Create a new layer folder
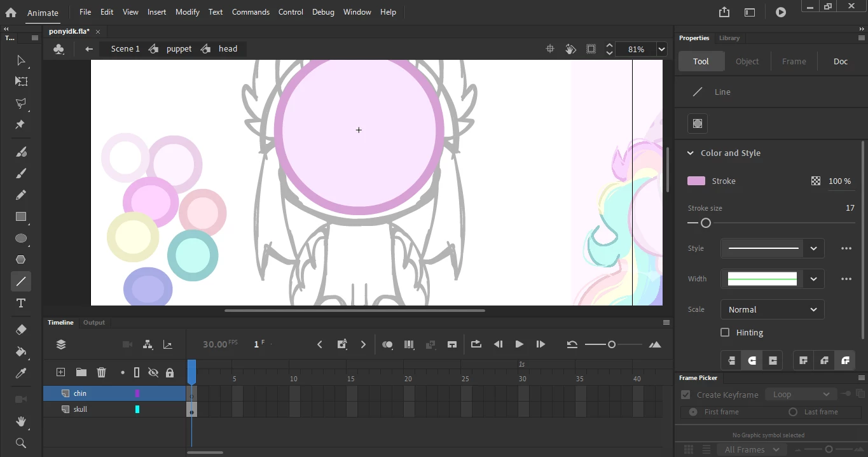 tap(81, 372)
